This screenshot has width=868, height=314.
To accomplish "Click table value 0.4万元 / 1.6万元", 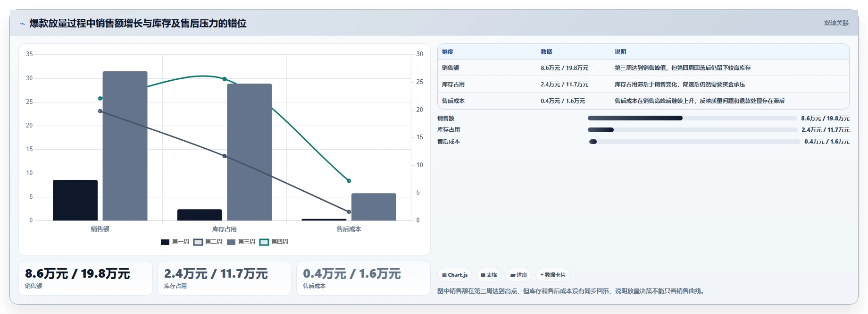I will (x=563, y=101).
